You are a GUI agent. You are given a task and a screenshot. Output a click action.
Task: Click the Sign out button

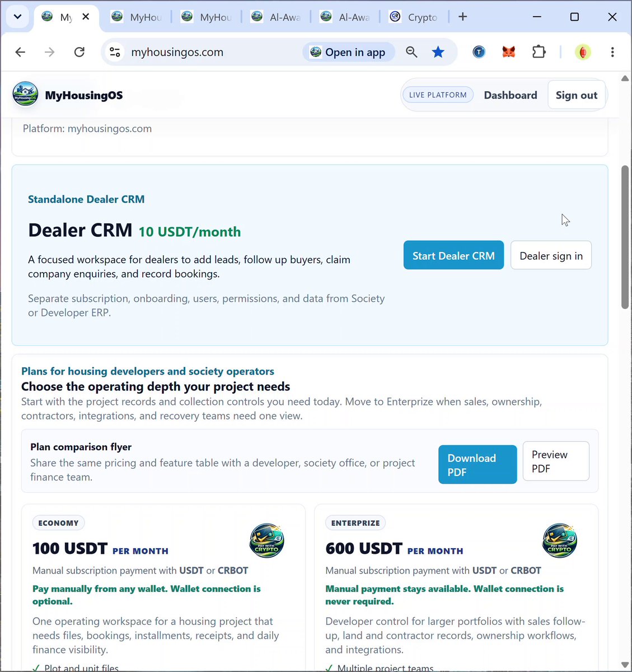(577, 95)
